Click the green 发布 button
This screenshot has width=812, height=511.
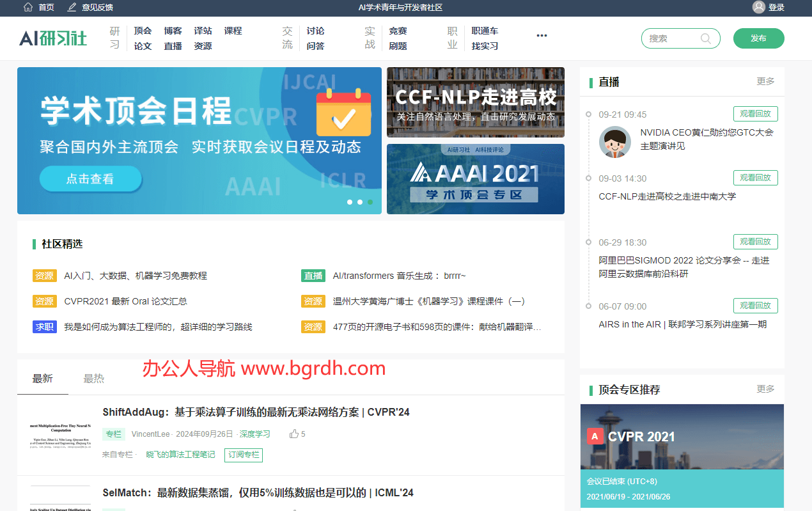[x=758, y=38]
